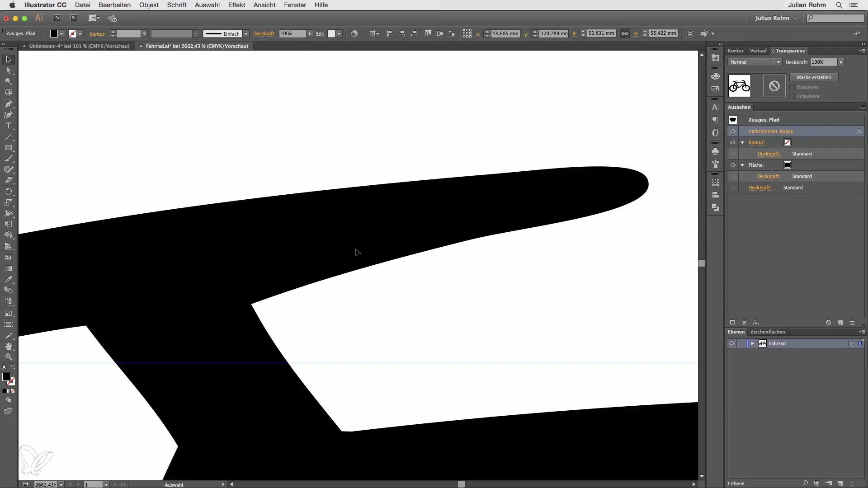The image size is (868, 488).
Task: Toggle the Umkehren checkbox
Action: click(792, 96)
